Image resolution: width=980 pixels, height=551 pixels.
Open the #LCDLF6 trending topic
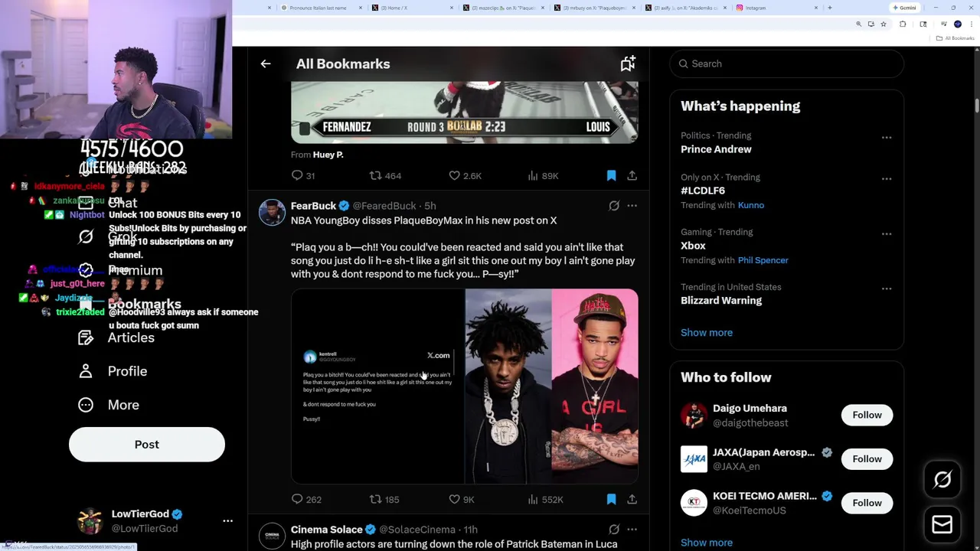point(703,191)
